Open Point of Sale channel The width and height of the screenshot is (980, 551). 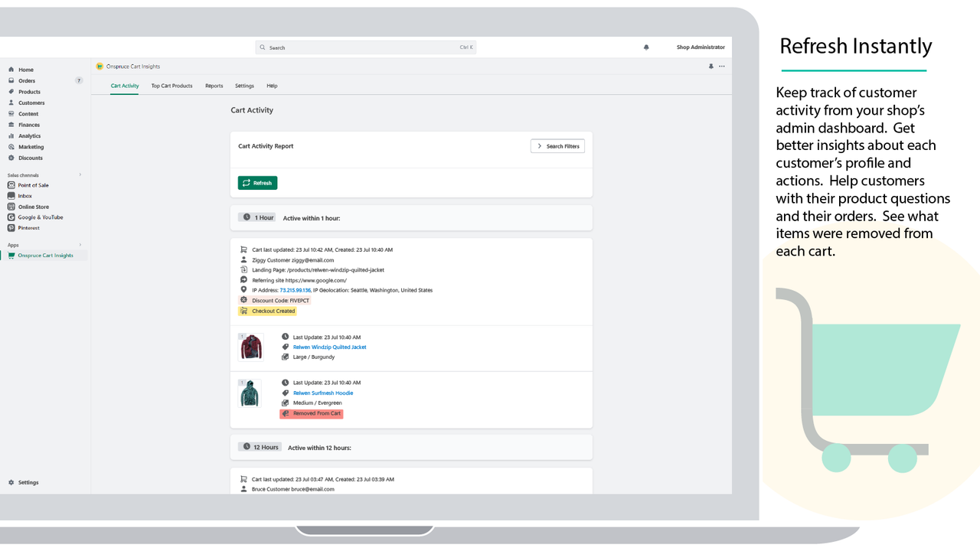coord(33,185)
